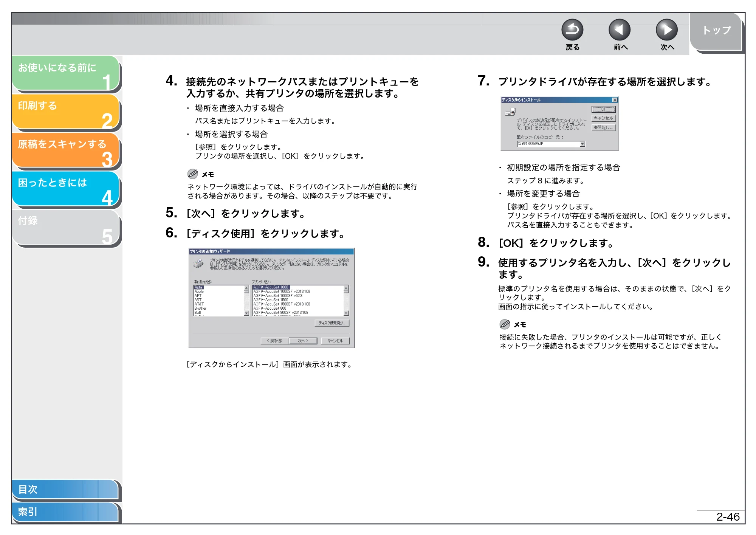Viewport: 756px width, 535px height.
Task: Click the memo pencil icon under step 9
Action: click(505, 324)
